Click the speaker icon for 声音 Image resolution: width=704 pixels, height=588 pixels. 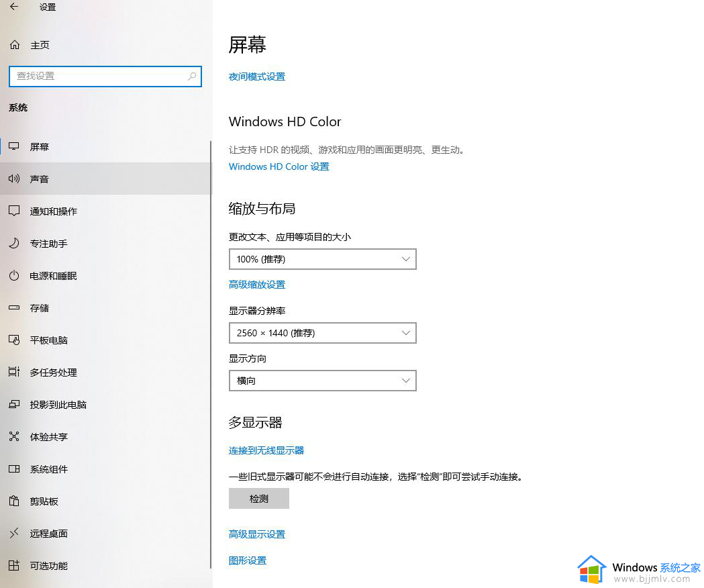[x=14, y=179]
